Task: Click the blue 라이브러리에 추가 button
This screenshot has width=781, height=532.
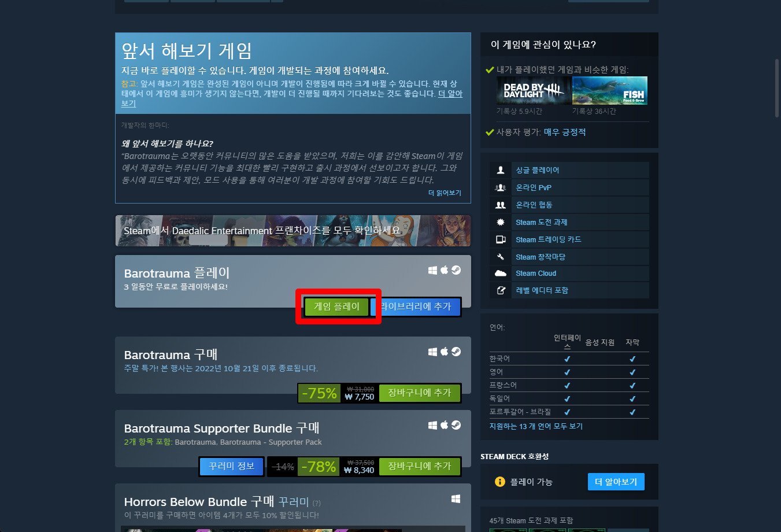Action: tap(416, 306)
